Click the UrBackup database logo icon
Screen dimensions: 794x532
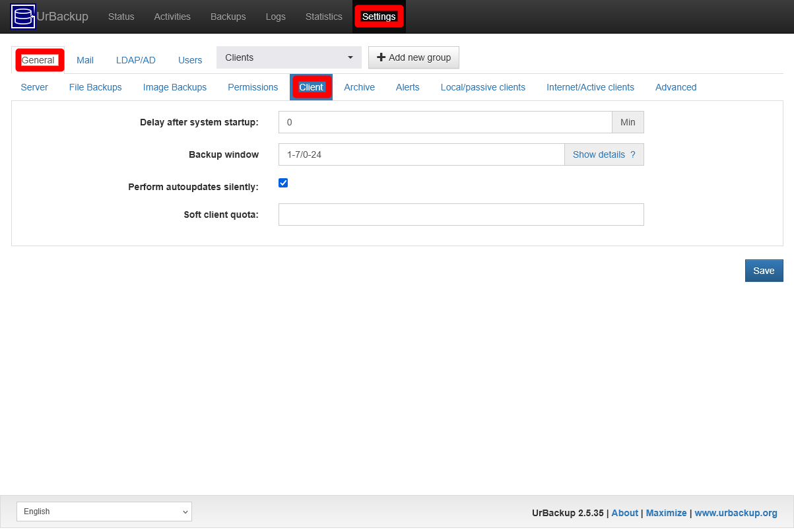22,16
